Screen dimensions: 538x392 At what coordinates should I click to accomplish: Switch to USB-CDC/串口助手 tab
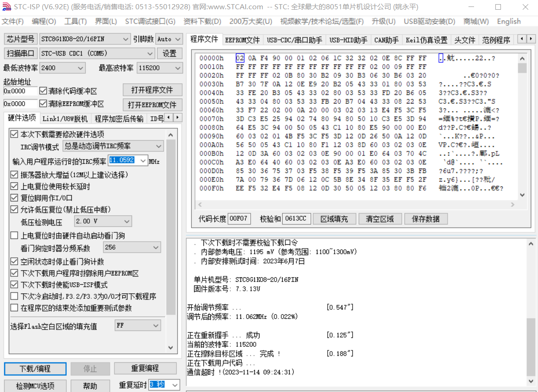(294, 40)
